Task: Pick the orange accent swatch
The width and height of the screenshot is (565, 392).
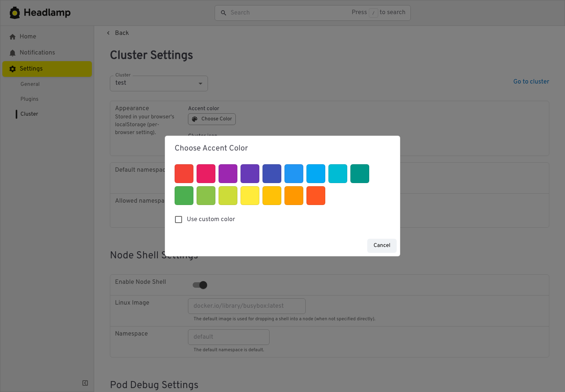Action: pyautogui.click(x=294, y=196)
